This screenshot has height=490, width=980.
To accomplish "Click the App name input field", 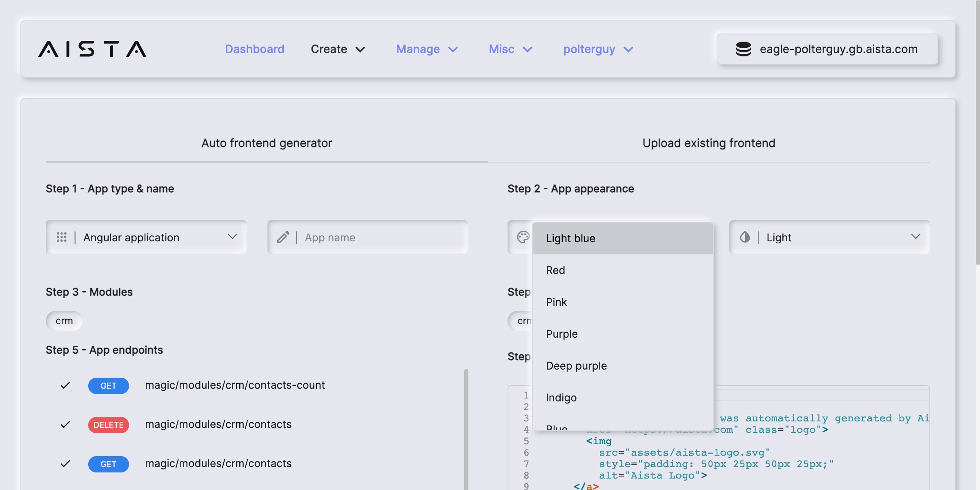I will pos(380,237).
